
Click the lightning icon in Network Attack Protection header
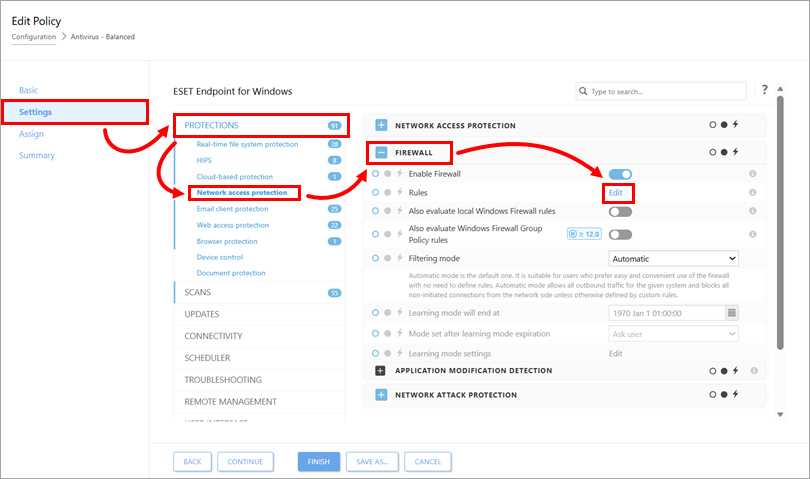(736, 395)
